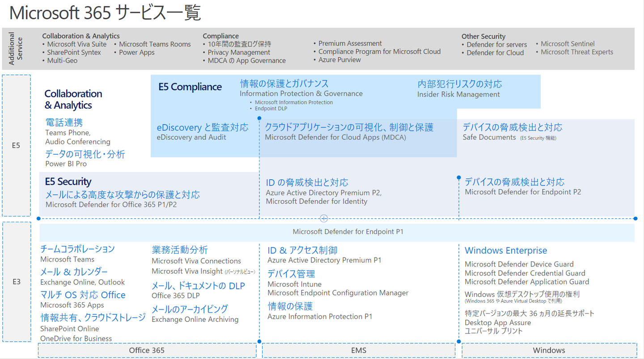
Task: Select "MDCA の App Governance"
Action: pos(246,61)
